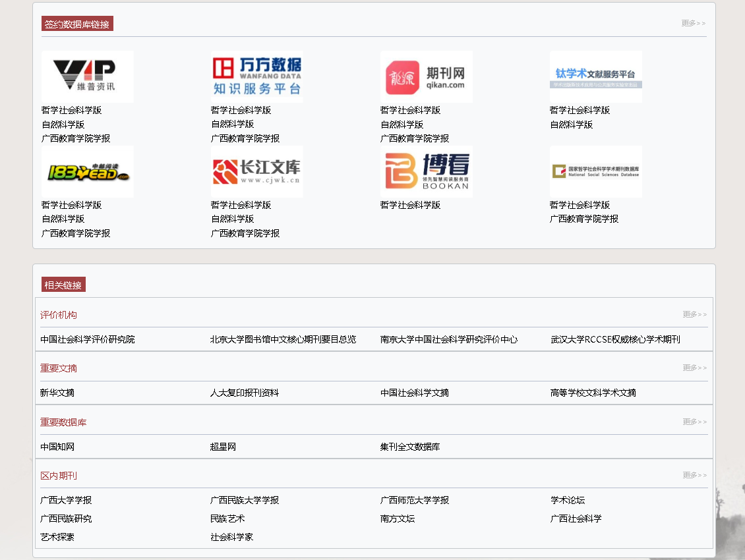745x560 pixels.
Task: Click the 龙源期刊网 qikan.com logo
Action: (426, 76)
